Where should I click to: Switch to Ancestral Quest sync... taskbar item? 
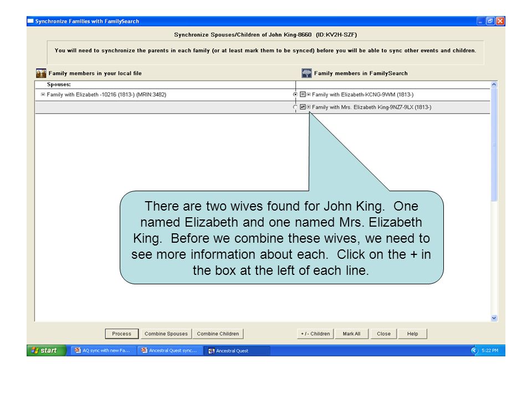[x=170, y=351]
